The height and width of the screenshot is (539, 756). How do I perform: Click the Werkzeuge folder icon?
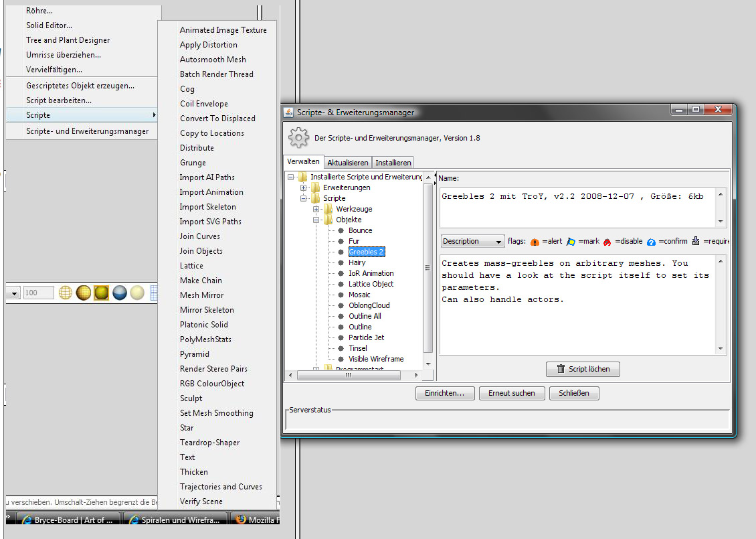pos(328,209)
